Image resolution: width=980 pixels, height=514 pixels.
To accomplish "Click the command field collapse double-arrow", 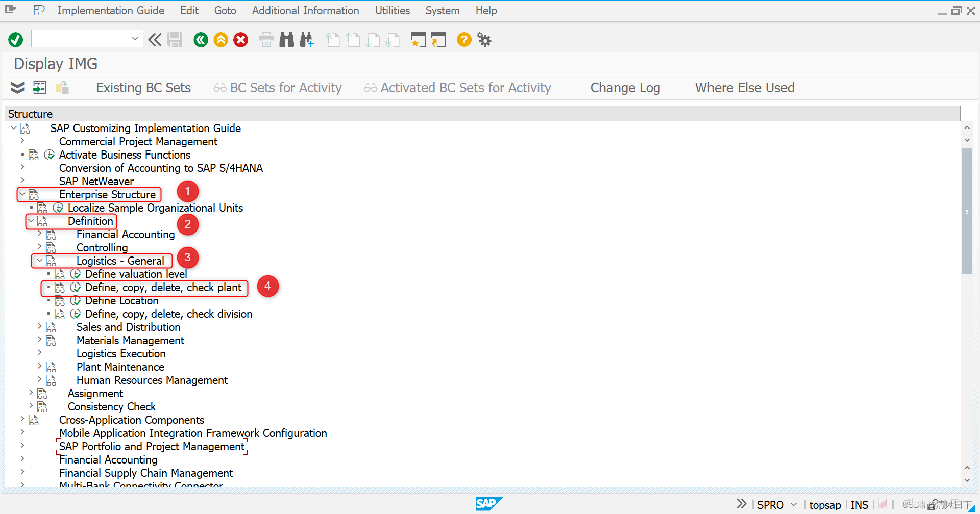I will pos(155,40).
